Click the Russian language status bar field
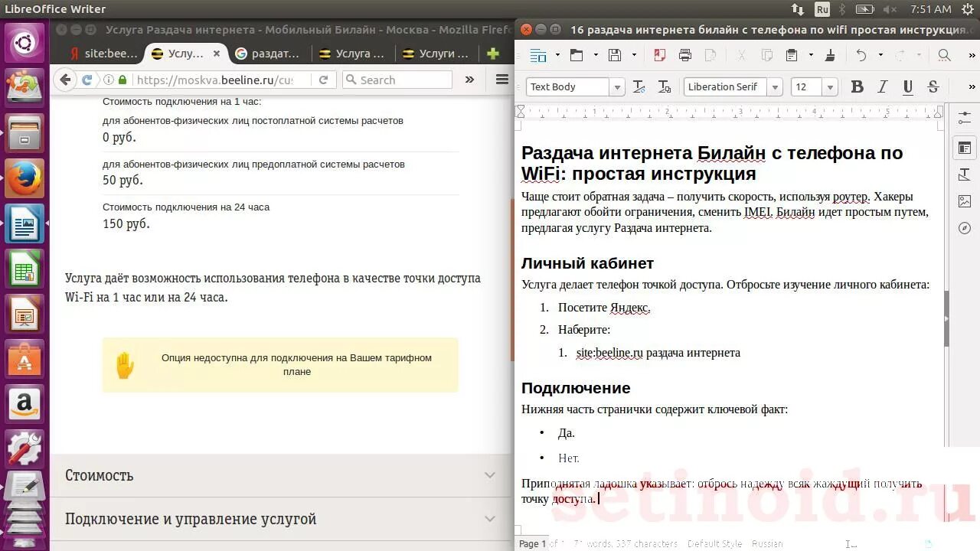 pos(767,543)
